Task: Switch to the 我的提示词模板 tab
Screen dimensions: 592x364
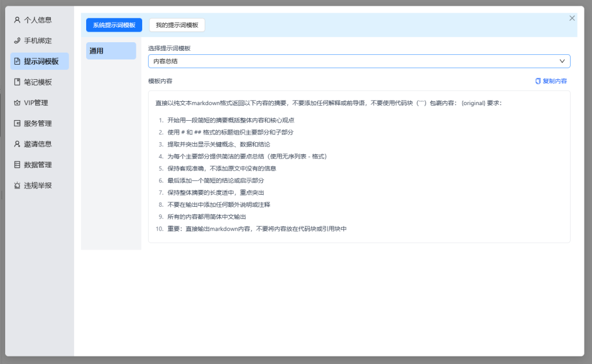Action: [177, 25]
